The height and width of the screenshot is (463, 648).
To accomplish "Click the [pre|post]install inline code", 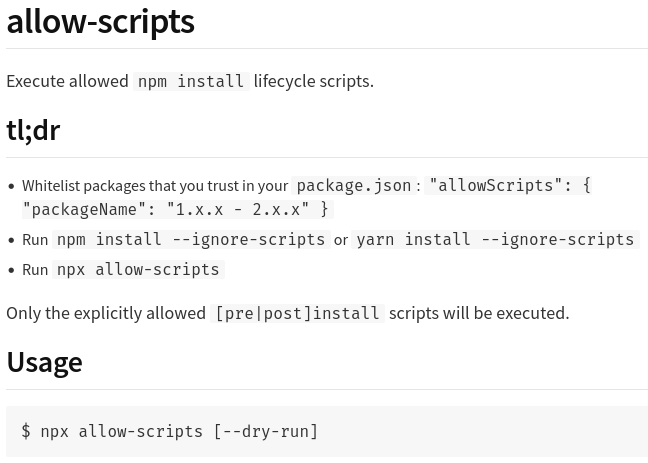I will click(298, 313).
